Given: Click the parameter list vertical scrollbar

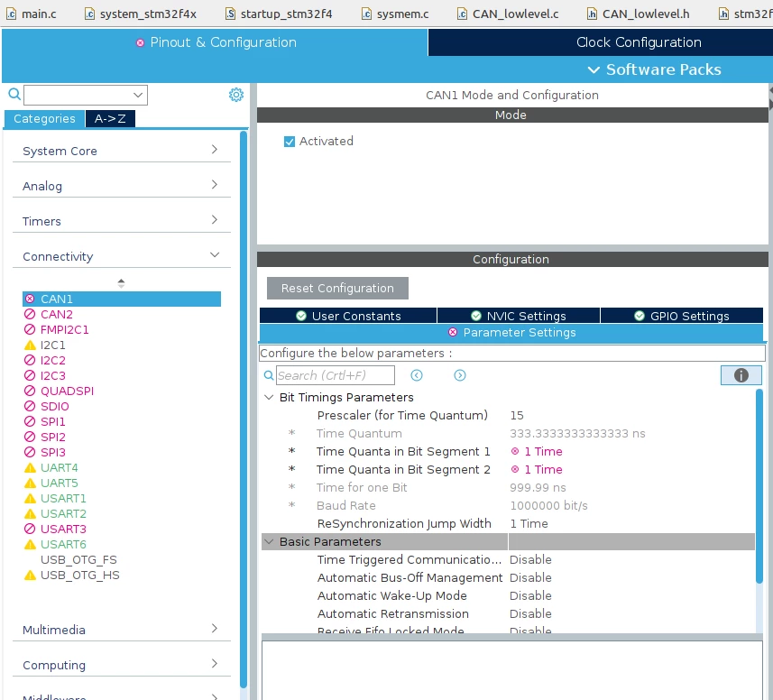Looking at the screenshot, I should [759, 485].
